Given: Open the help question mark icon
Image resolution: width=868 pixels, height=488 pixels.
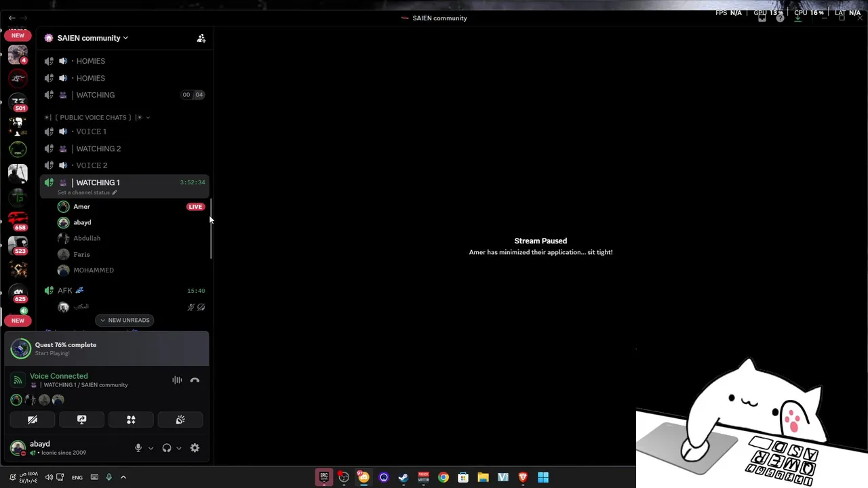Looking at the screenshot, I should [x=780, y=18].
